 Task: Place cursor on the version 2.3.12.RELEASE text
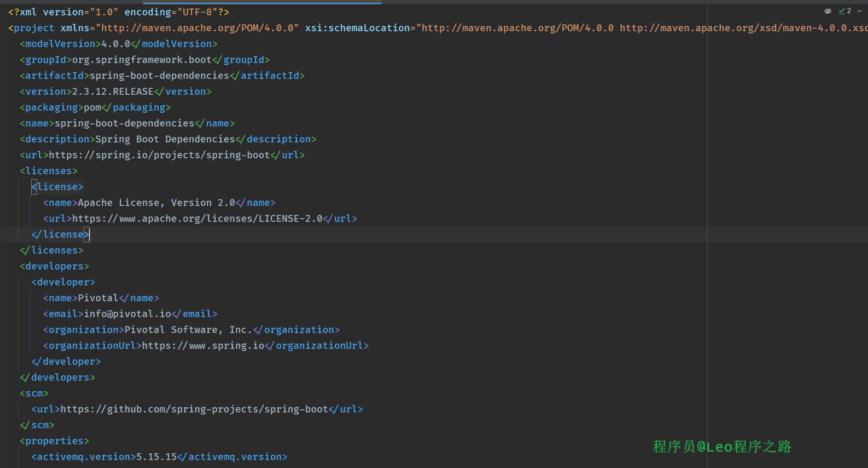112,92
